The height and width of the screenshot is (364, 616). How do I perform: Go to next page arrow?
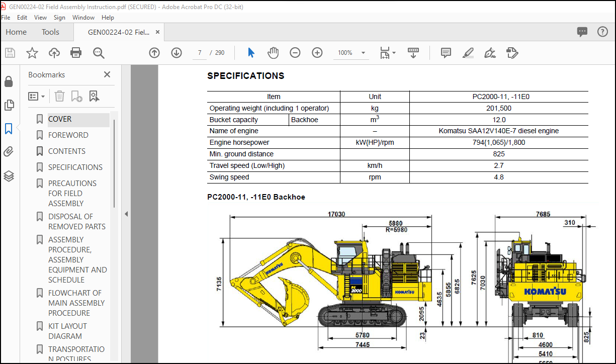click(176, 53)
